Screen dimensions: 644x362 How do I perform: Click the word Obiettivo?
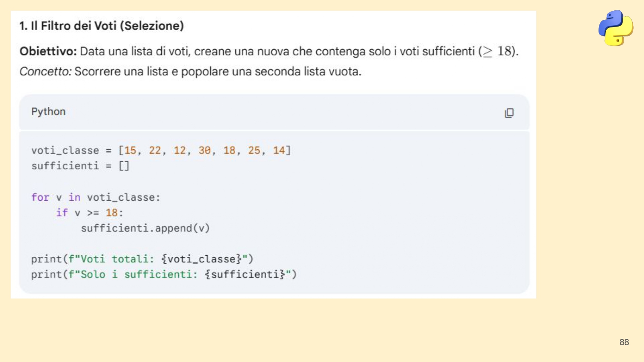pyautogui.click(x=48, y=51)
